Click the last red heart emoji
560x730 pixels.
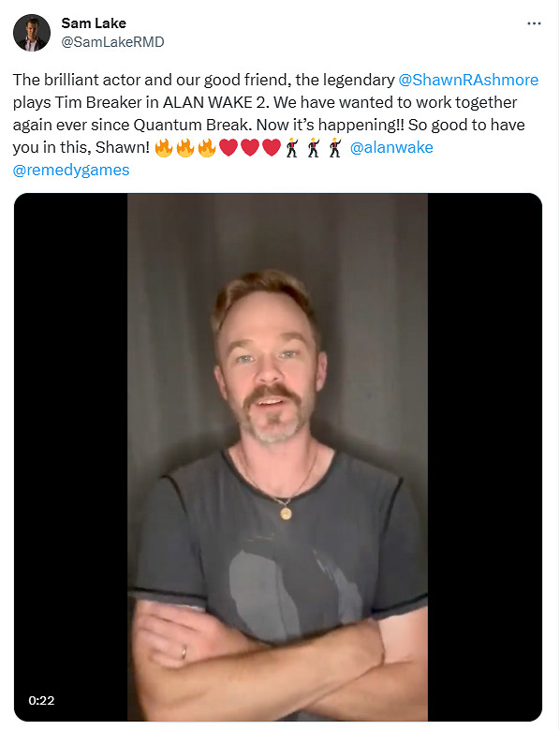(272, 147)
